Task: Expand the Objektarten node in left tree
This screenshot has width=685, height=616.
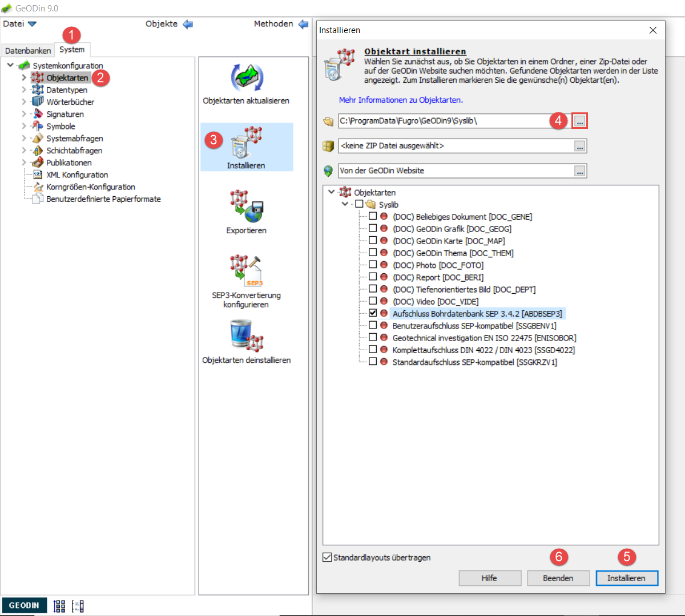Action: tap(24, 78)
